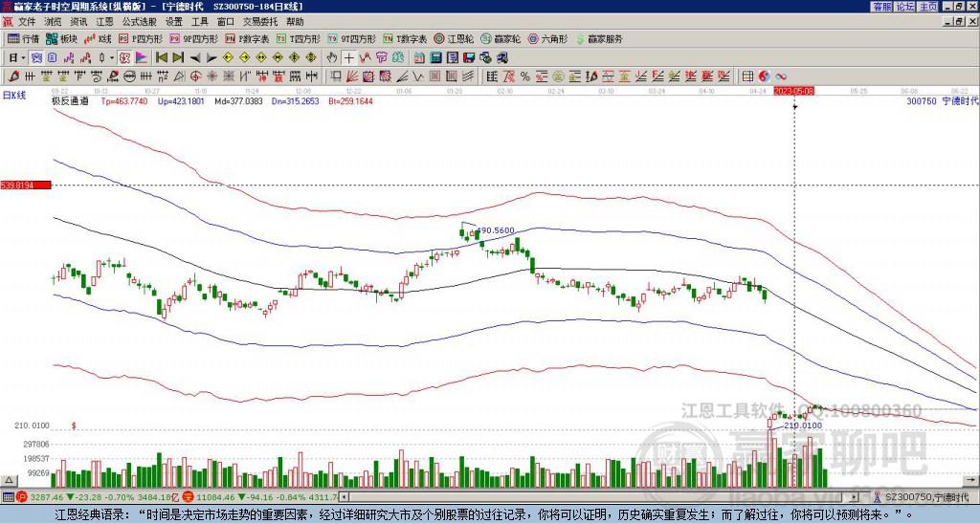Open the 江恩轮 Gann wheel
980x524 pixels.
454,38
